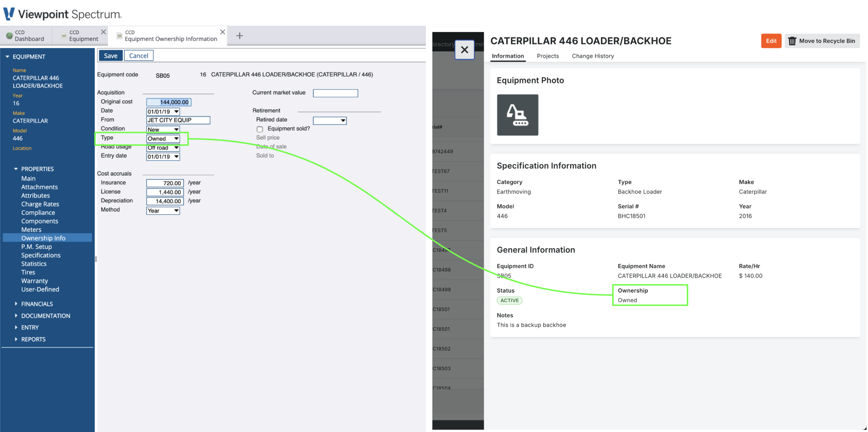Click the Viewpoint Spectrum logo icon
This screenshot has height=432, width=868.
point(9,14)
